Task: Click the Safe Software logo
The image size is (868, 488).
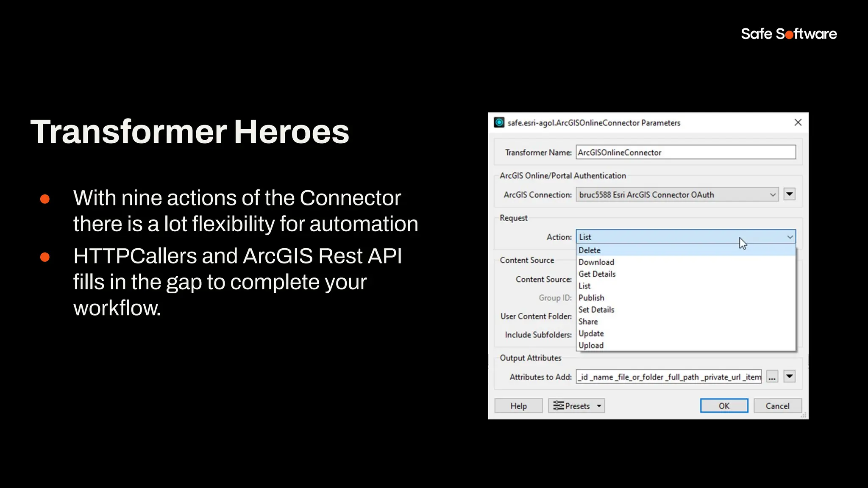Action: pyautogui.click(x=789, y=34)
